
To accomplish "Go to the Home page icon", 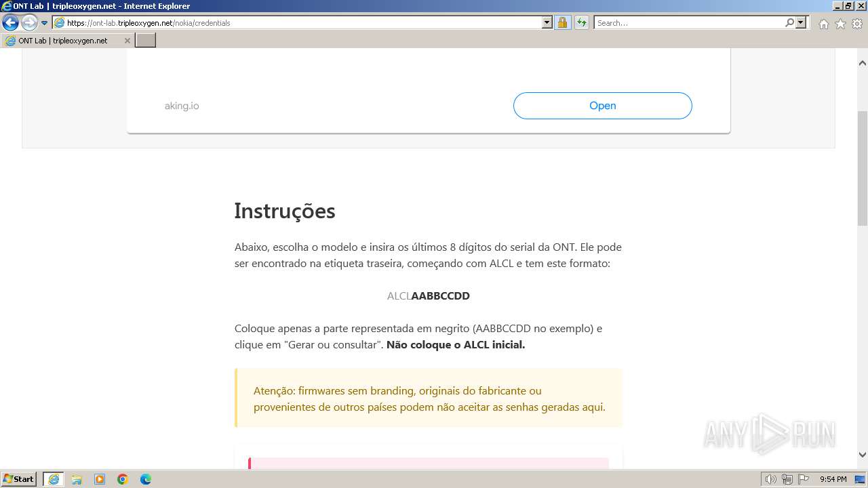I will [823, 24].
